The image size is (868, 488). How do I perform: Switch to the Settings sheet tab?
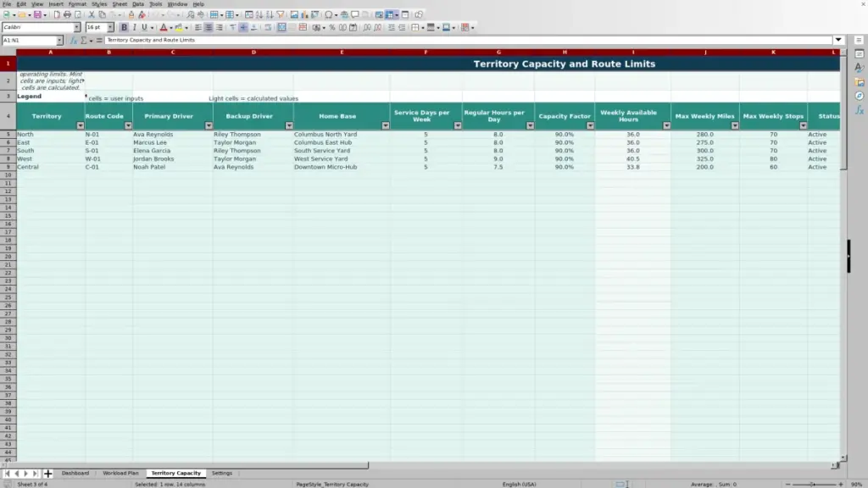coord(222,473)
